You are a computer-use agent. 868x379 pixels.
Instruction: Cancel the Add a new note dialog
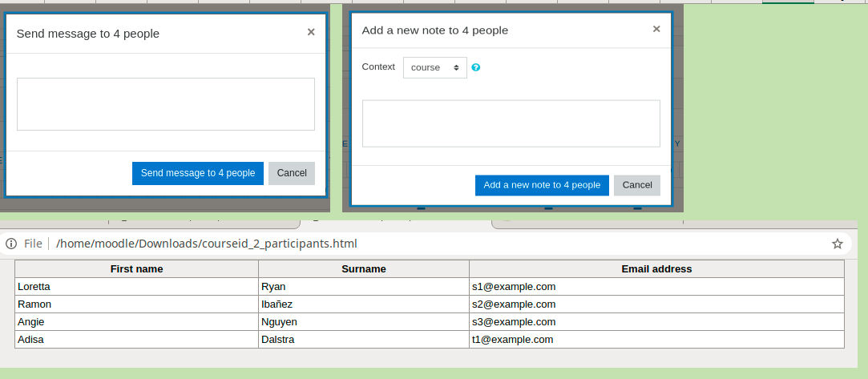pyautogui.click(x=637, y=185)
